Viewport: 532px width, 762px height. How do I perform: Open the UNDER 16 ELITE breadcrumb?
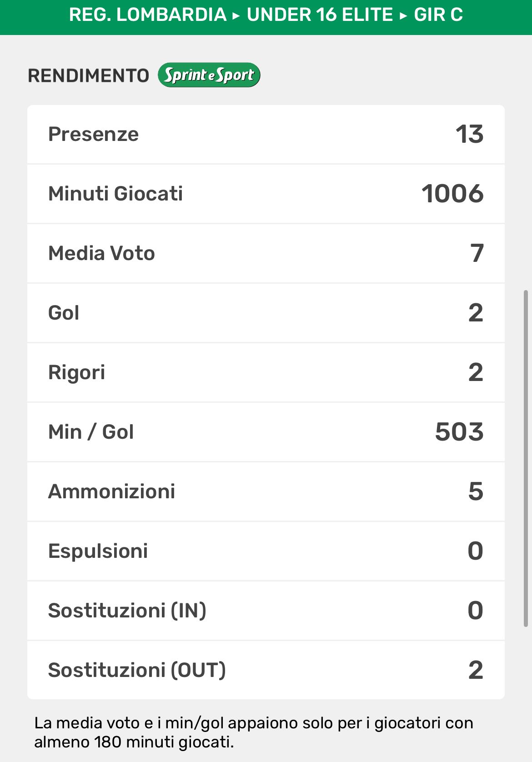click(320, 15)
